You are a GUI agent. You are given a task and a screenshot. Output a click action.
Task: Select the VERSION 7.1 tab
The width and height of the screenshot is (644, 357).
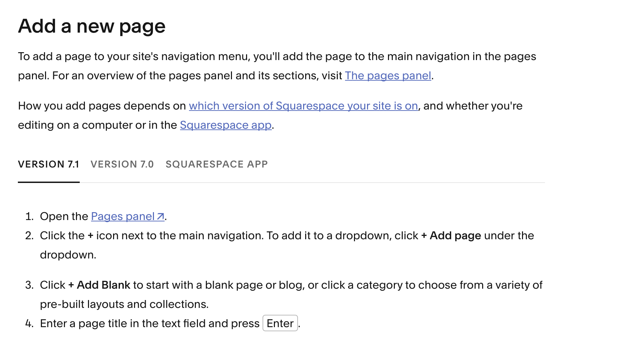[x=49, y=164]
